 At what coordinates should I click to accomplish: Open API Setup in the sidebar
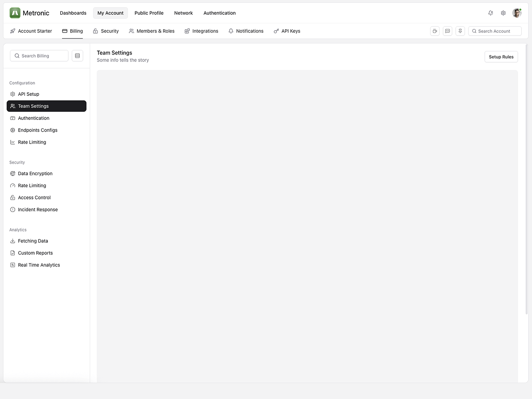pyautogui.click(x=28, y=94)
